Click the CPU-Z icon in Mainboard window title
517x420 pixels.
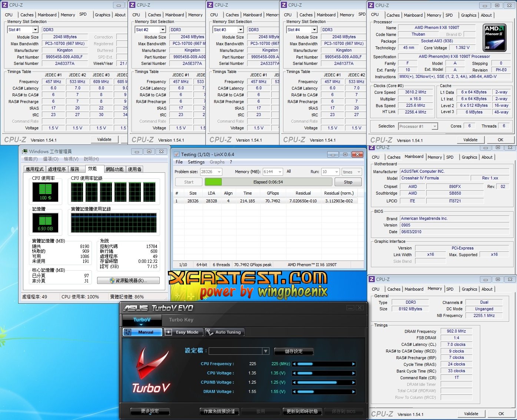tap(372, 147)
